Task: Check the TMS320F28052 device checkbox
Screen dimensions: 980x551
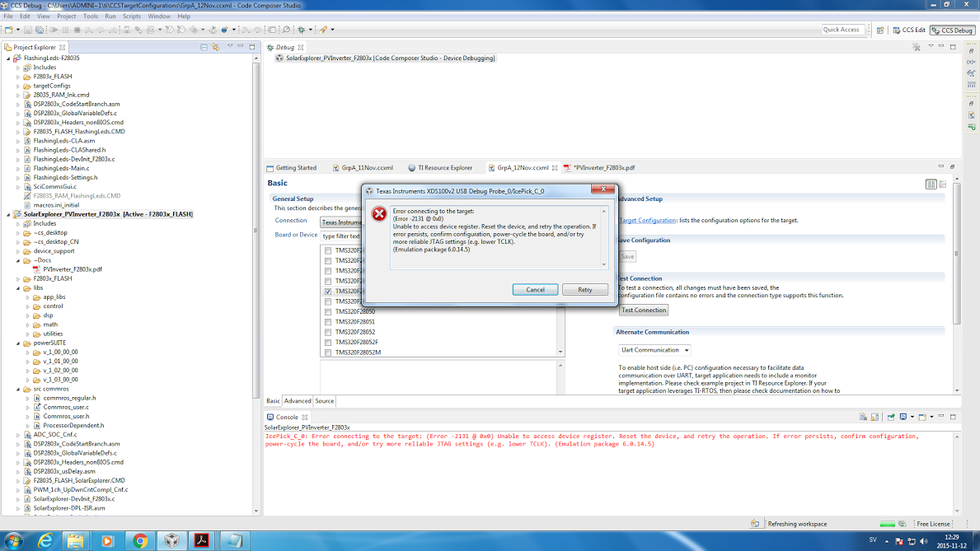Action: tap(327, 333)
